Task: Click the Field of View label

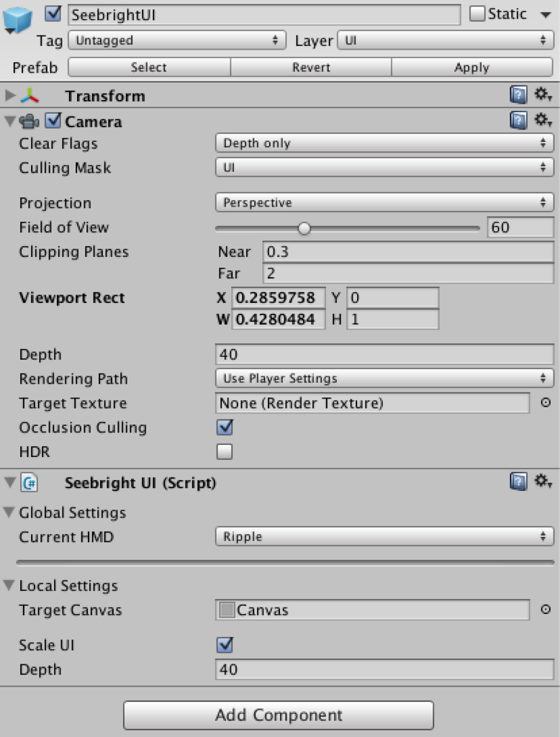Action: 64,227
